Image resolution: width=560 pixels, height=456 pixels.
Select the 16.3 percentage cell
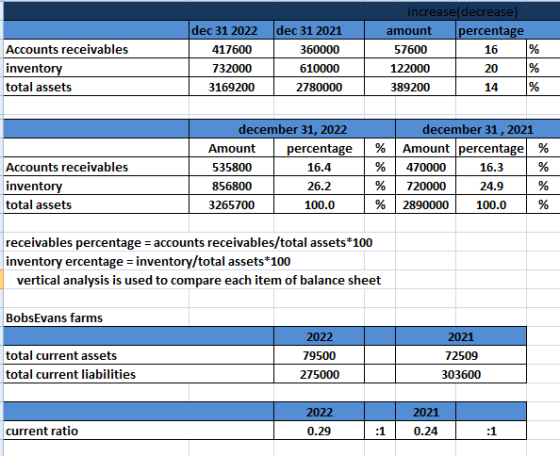pyautogui.click(x=491, y=167)
